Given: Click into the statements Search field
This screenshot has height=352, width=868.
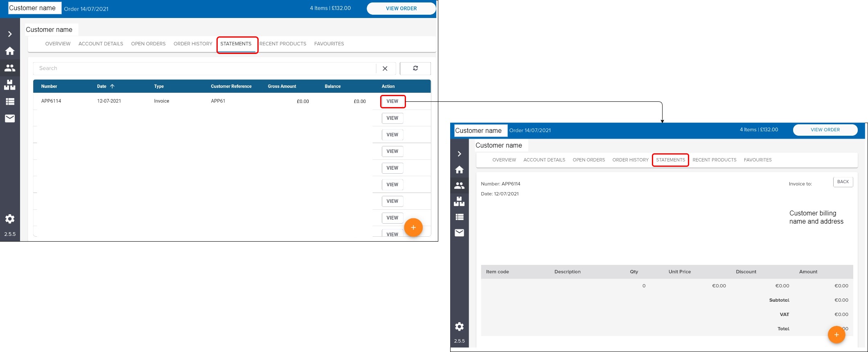Looking at the screenshot, I should pyautogui.click(x=205, y=68).
